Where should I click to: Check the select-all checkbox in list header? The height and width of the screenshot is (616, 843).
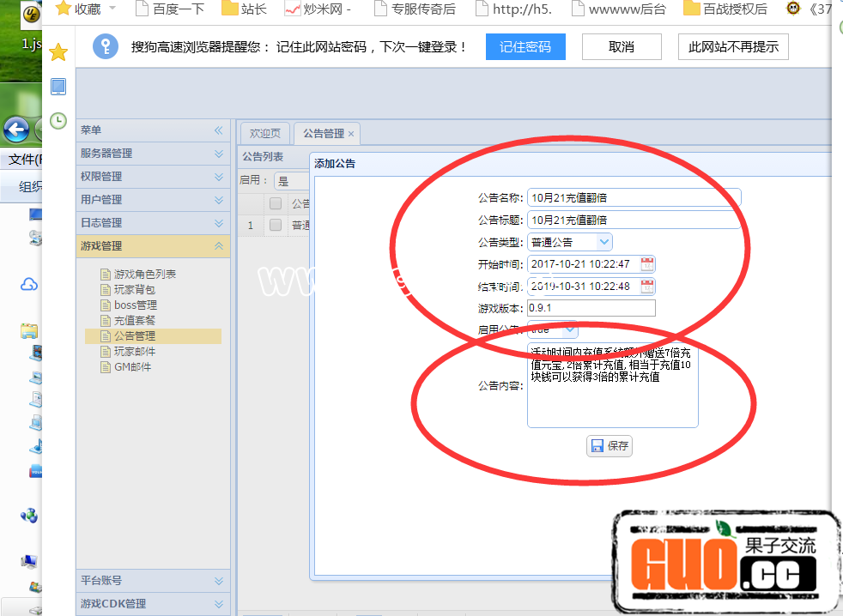point(276,203)
